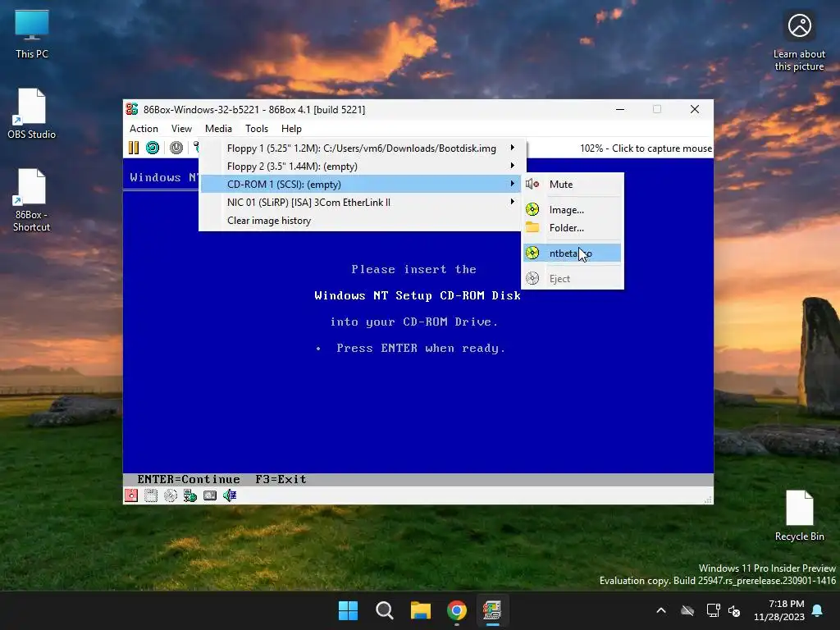Click the grey ACPI shutdown power icon
The image size is (840, 630).
click(x=176, y=148)
